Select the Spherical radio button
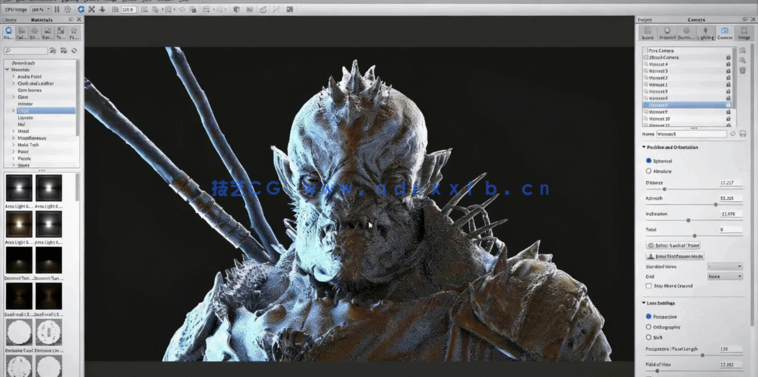This screenshot has width=758, height=377. point(649,160)
